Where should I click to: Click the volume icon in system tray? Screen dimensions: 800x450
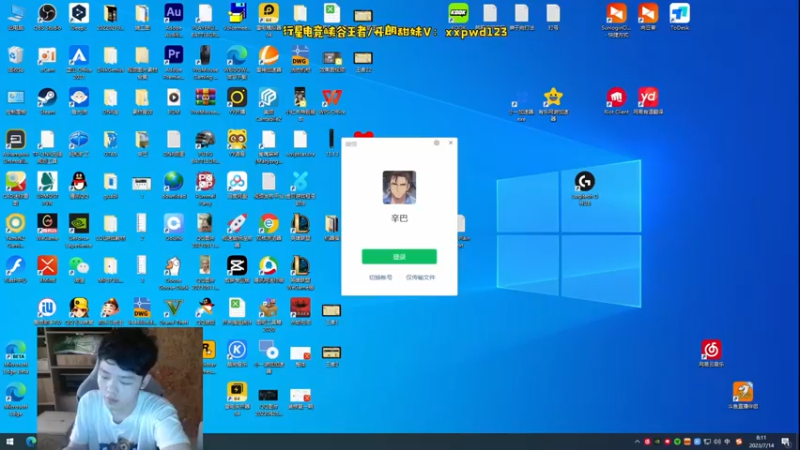[717, 442]
